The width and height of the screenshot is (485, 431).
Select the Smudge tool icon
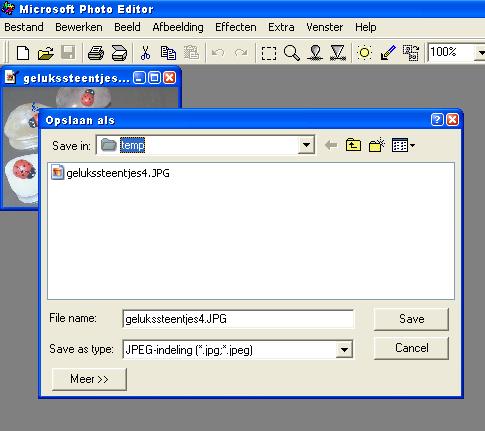315,53
